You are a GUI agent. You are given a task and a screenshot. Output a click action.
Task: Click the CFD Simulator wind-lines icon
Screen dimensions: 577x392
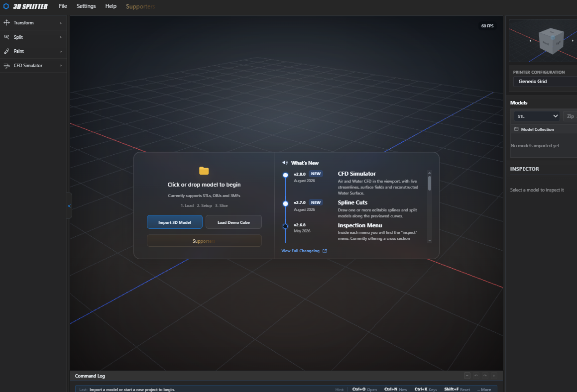click(x=6, y=66)
